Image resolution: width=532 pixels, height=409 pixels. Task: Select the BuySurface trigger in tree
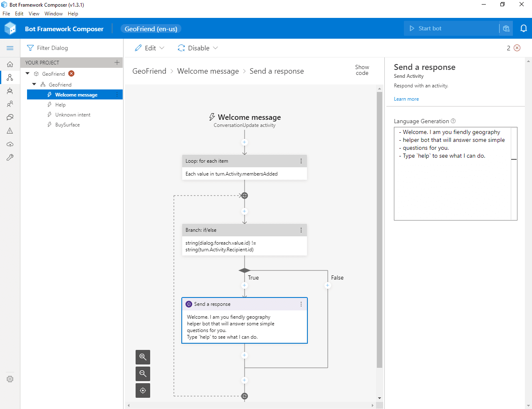[x=67, y=125]
